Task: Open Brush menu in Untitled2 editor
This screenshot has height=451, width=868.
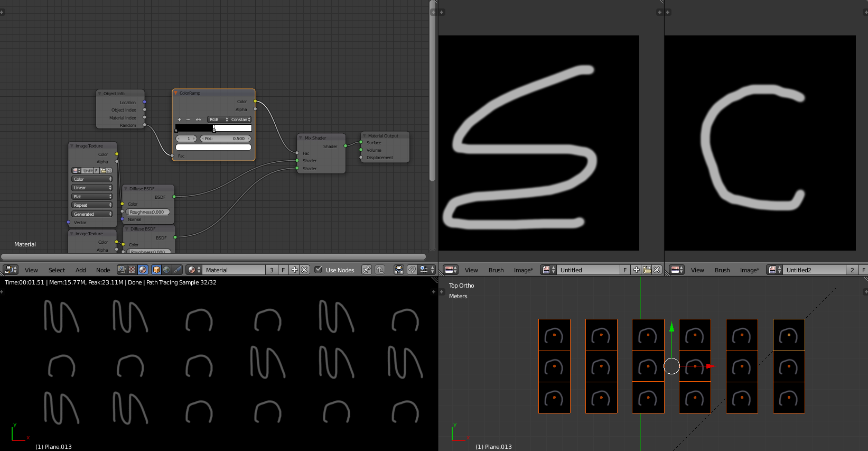Action: tap(722, 270)
